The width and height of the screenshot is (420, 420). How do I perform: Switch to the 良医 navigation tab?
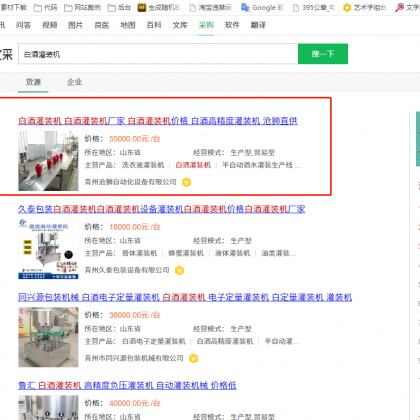point(102,25)
